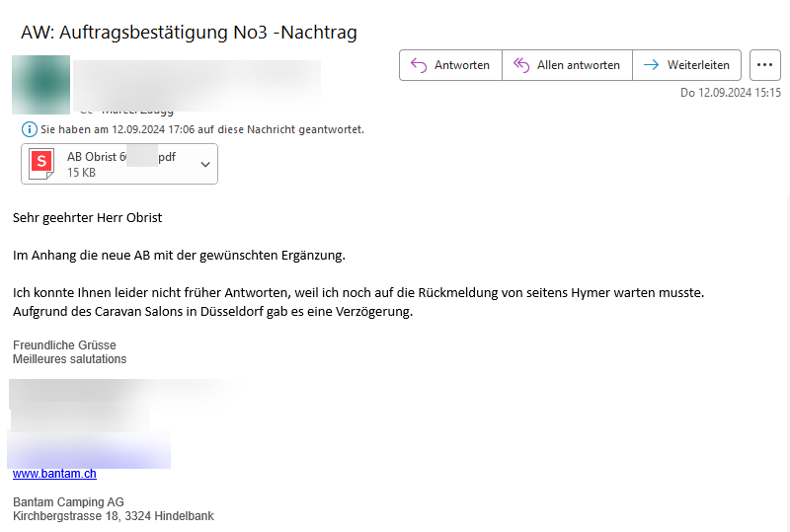This screenshot has width=790, height=532.
Task: Open the more actions ellipsis menu
Action: 765,65
